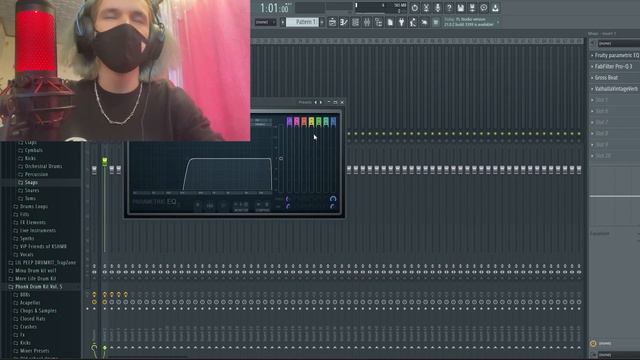Click the mixer input icon above Fruity parametric EQ
This screenshot has width=640, height=360.
click(593, 43)
